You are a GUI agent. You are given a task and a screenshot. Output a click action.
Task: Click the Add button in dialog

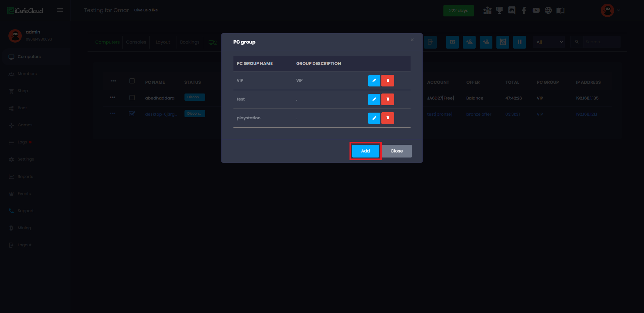pos(365,151)
